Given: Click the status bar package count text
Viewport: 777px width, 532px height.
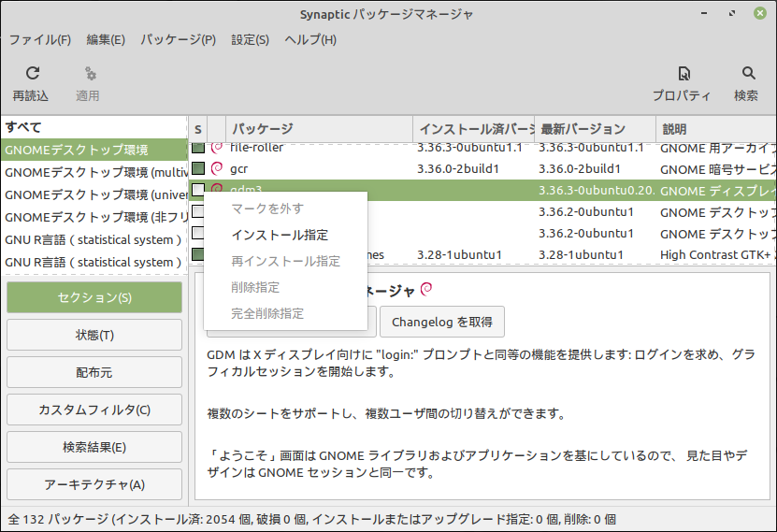Looking at the screenshot, I should click(312, 519).
